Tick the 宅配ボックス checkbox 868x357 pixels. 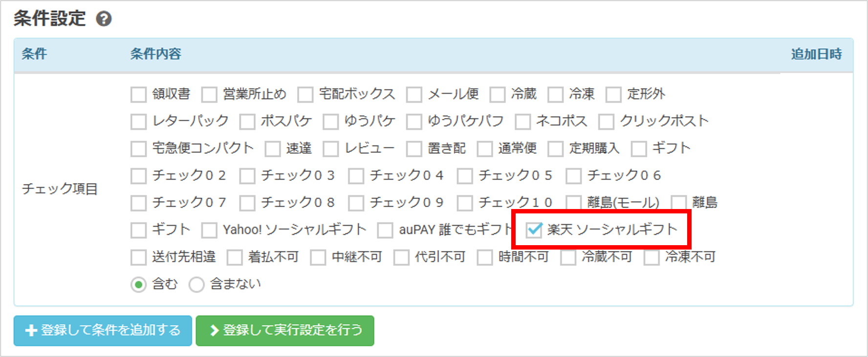pyautogui.click(x=305, y=94)
